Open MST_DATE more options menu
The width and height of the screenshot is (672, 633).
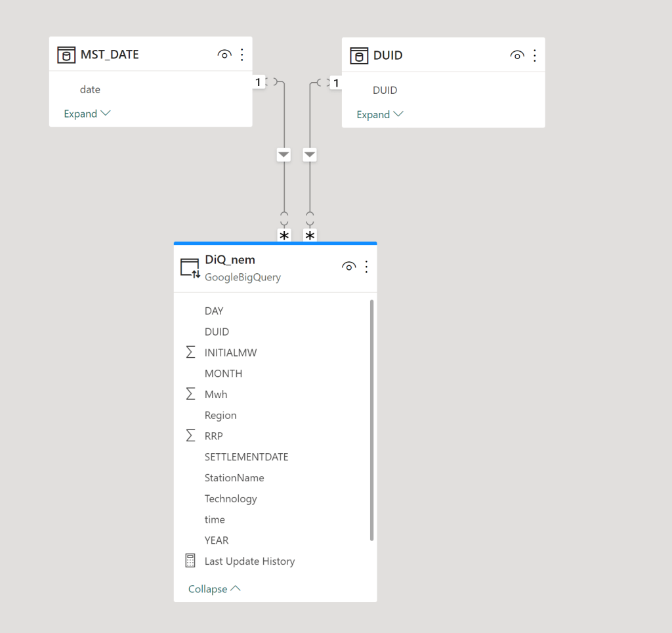tap(242, 55)
